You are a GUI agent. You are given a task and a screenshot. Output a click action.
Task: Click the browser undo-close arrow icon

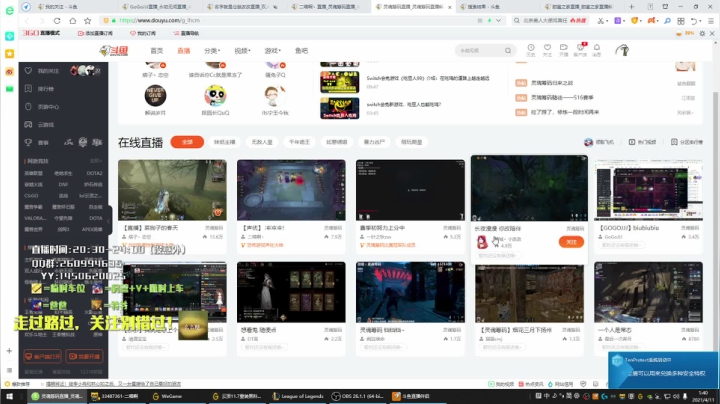[x=694, y=21]
